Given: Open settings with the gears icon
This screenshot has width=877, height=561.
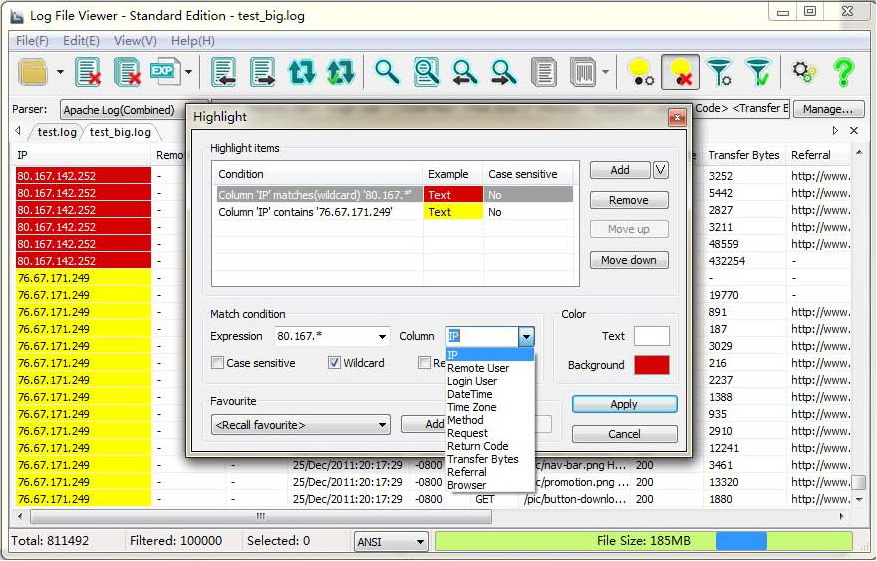Looking at the screenshot, I should pyautogui.click(x=804, y=72).
